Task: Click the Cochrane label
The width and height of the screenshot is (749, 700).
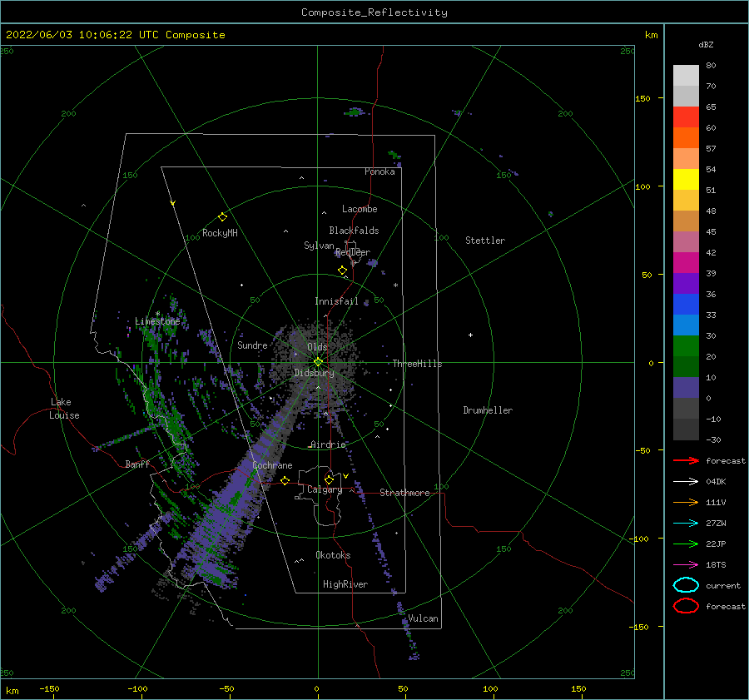Action: tap(272, 465)
